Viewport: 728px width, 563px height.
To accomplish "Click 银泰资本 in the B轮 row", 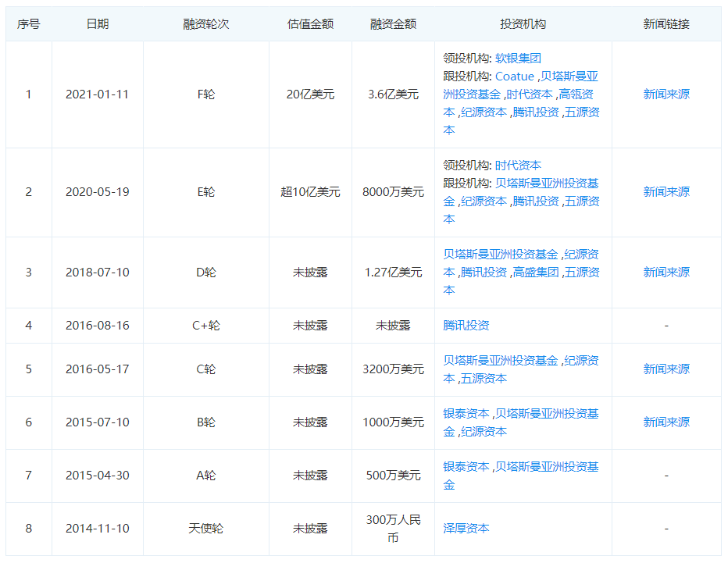I will coord(466,414).
